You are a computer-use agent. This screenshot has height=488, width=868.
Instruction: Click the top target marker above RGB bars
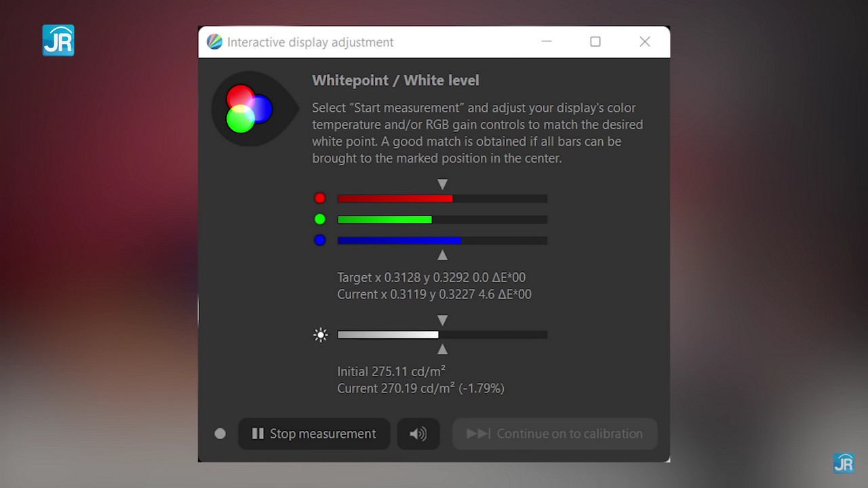pos(442,184)
